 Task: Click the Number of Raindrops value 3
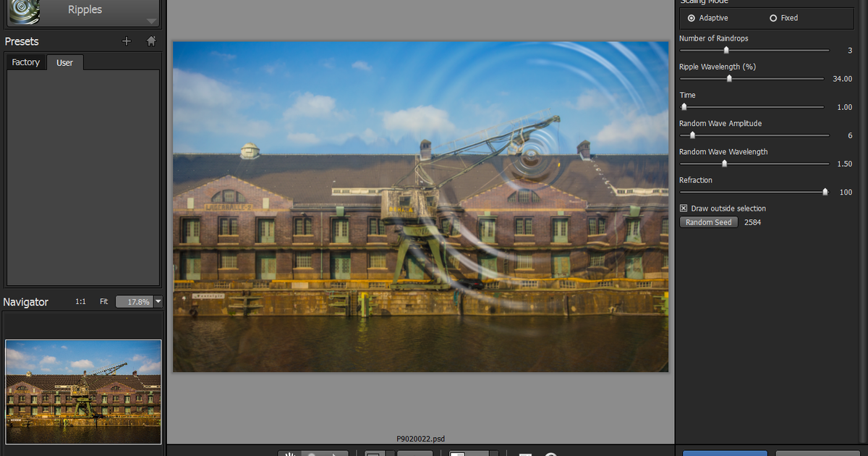click(x=850, y=51)
